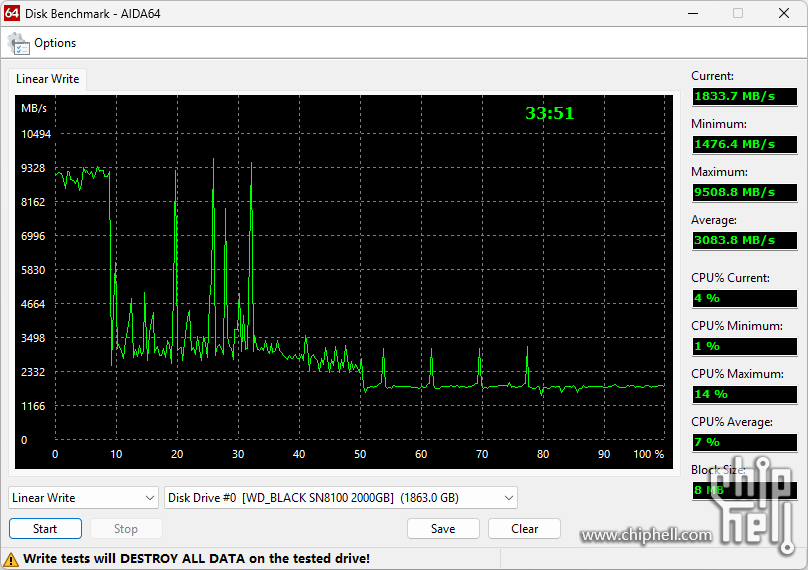Close the Disk Benchmark window
The width and height of the screenshot is (808, 570).
[784, 13]
